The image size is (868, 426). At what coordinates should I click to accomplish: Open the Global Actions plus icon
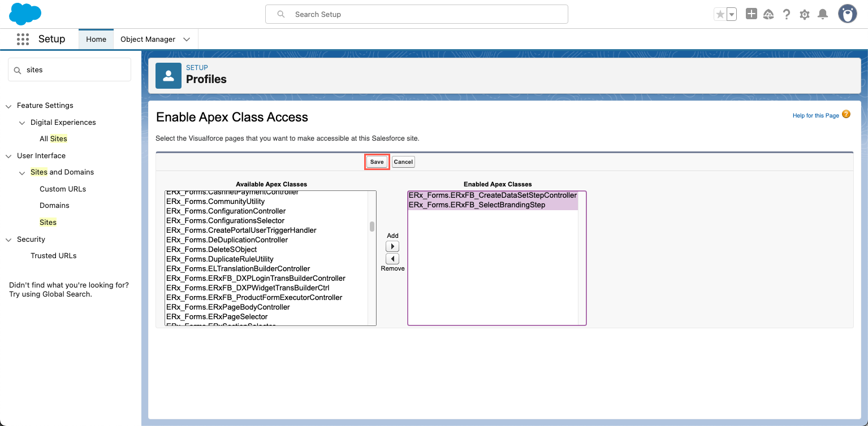pyautogui.click(x=751, y=14)
